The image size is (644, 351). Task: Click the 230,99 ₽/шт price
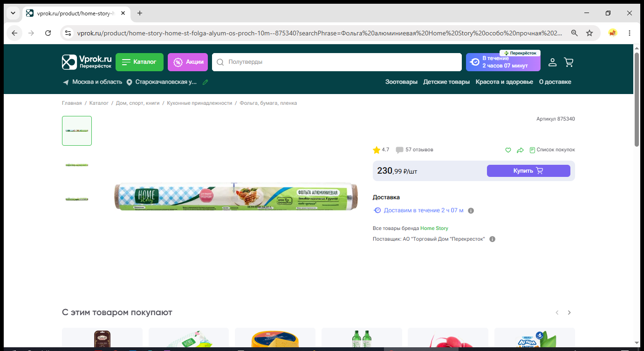397,171
